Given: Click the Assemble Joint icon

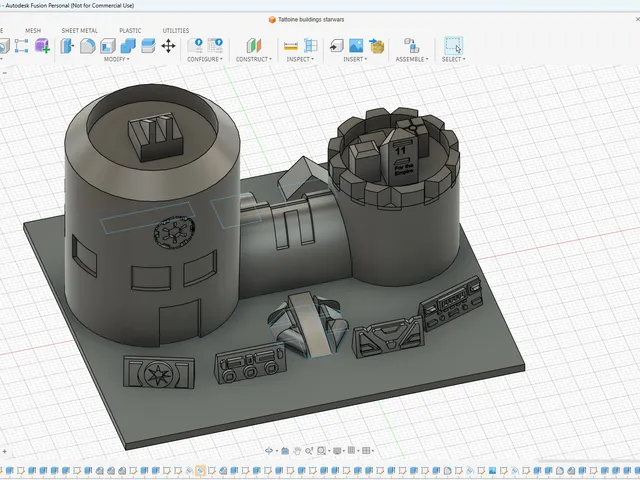Looking at the screenshot, I should [x=411, y=46].
